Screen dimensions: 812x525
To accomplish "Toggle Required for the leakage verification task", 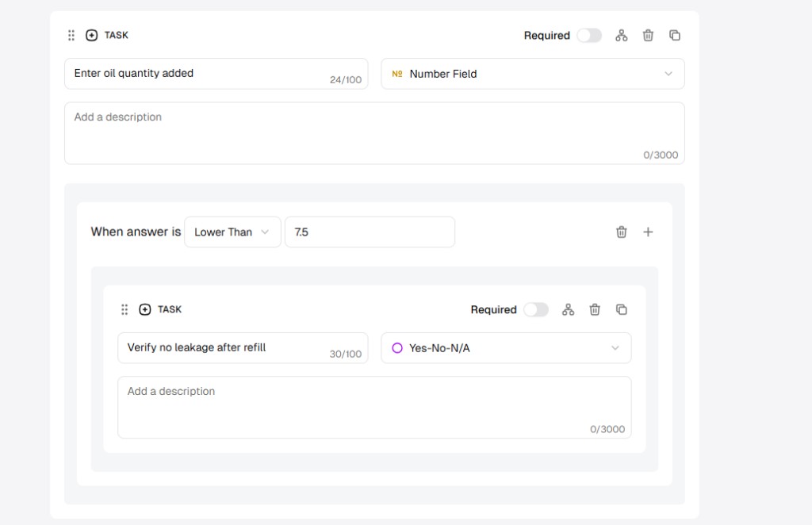I will (x=536, y=309).
